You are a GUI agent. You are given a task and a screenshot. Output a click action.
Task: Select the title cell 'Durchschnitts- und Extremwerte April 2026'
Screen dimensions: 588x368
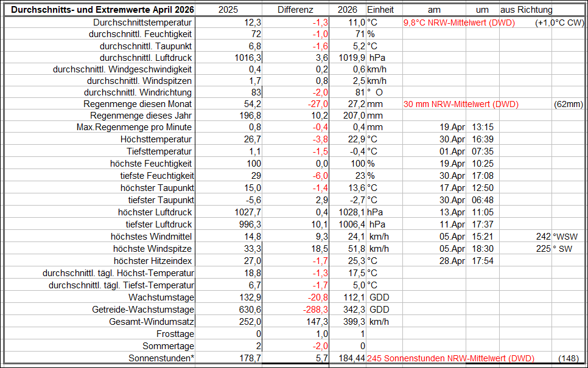102,10
